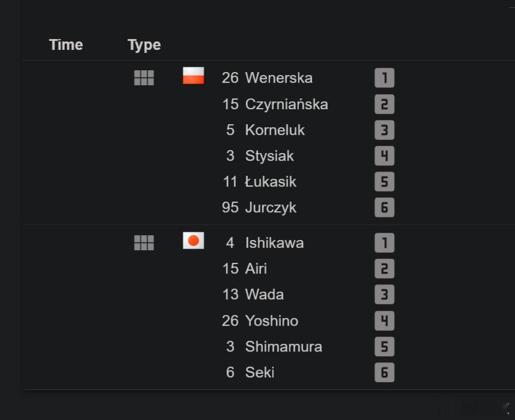This screenshot has width=515, height=420.
Task: Click the Time column header
Action: (66, 44)
